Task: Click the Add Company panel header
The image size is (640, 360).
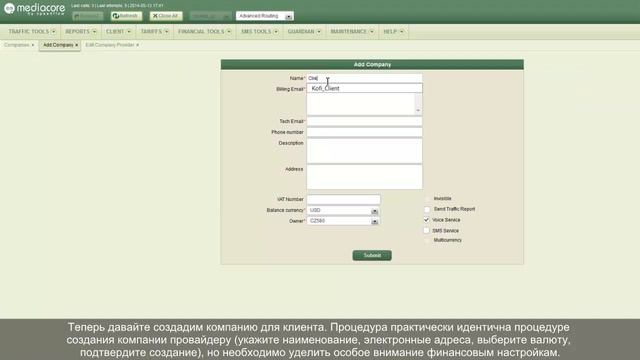Action: (372, 64)
